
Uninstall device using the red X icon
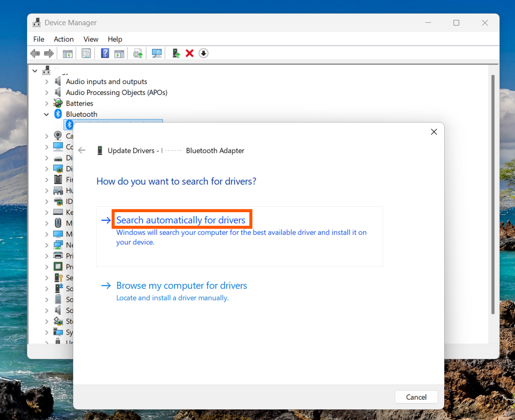tap(189, 53)
